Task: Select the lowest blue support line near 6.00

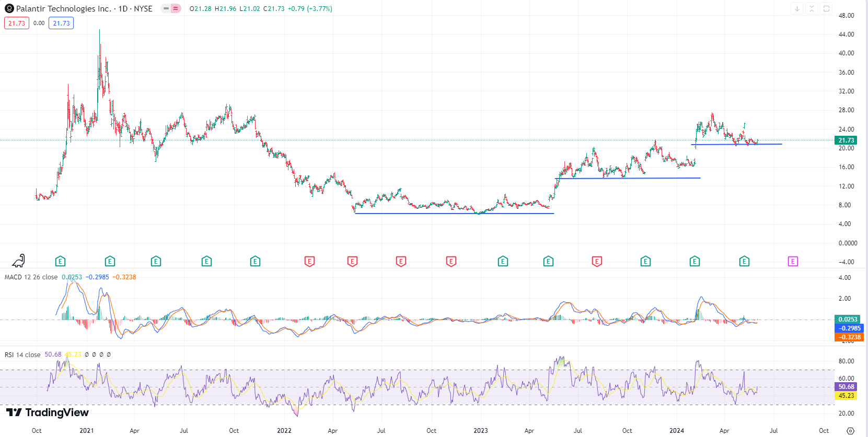Action: pyautogui.click(x=454, y=213)
